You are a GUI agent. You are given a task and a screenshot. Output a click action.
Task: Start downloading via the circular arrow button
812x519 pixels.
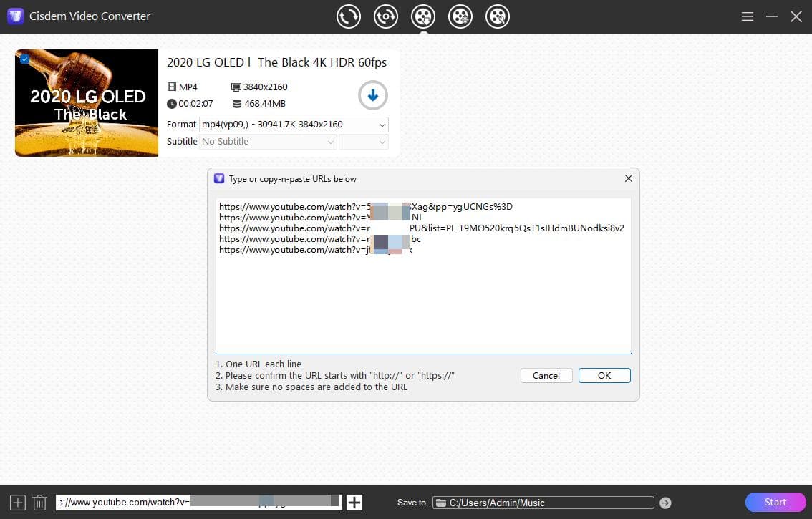click(372, 94)
